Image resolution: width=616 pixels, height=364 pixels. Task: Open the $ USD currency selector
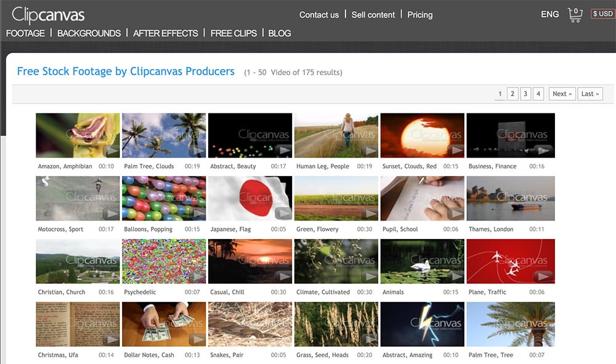pyautogui.click(x=602, y=14)
